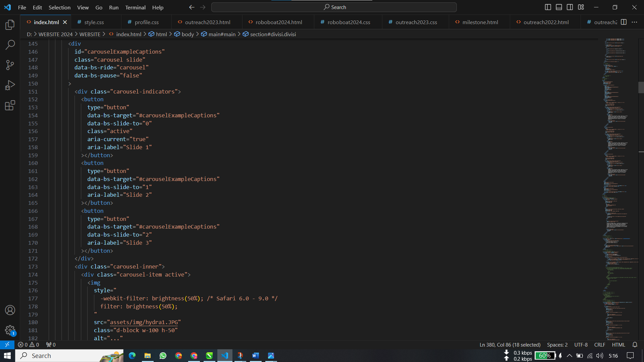The height and width of the screenshot is (362, 644).
Task: Open the Extensions view
Action: click(10, 105)
